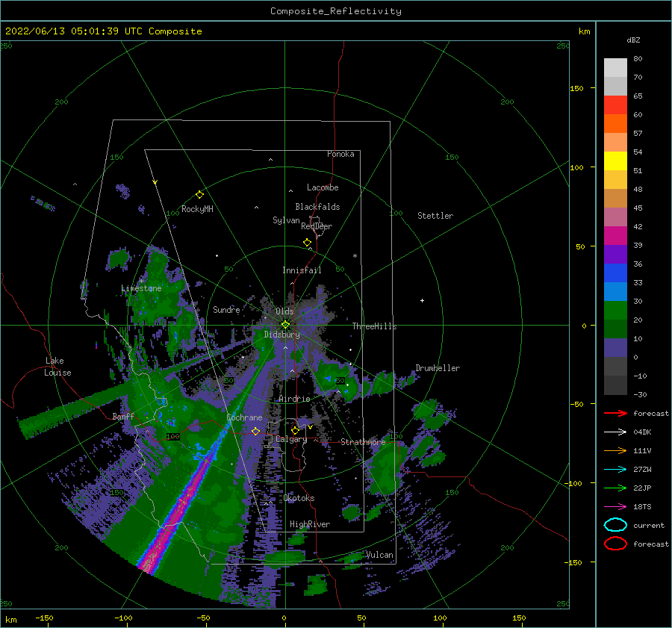672x628 pixels.
Task: Click the Olds town label
Action: click(x=284, y=311)
